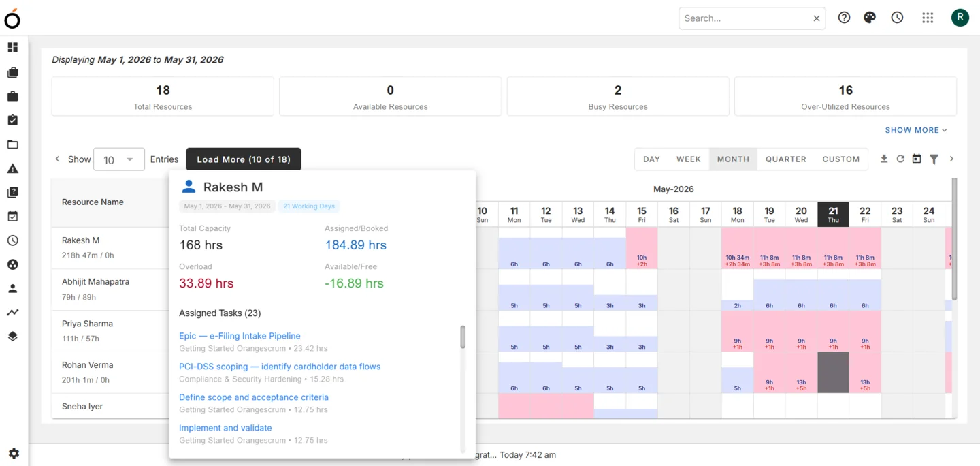This screenshot has height=466, width=980.
Task: Select Available Resources card showing 0
Action: click(x=390, y=96)
